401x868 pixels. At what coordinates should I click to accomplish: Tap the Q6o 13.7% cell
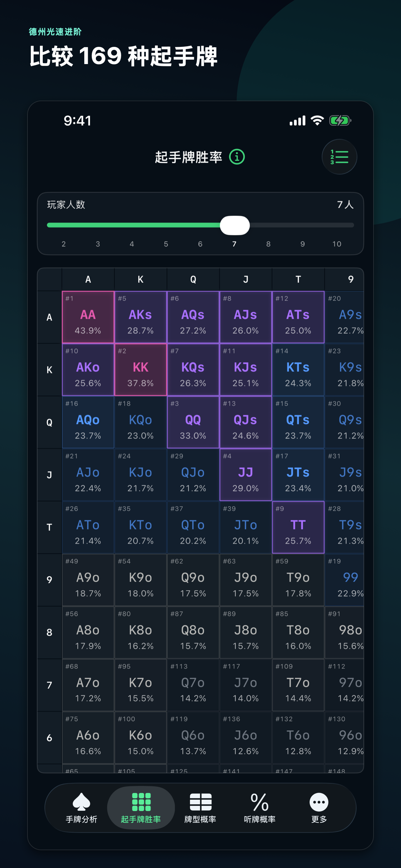tap(193, 738)
